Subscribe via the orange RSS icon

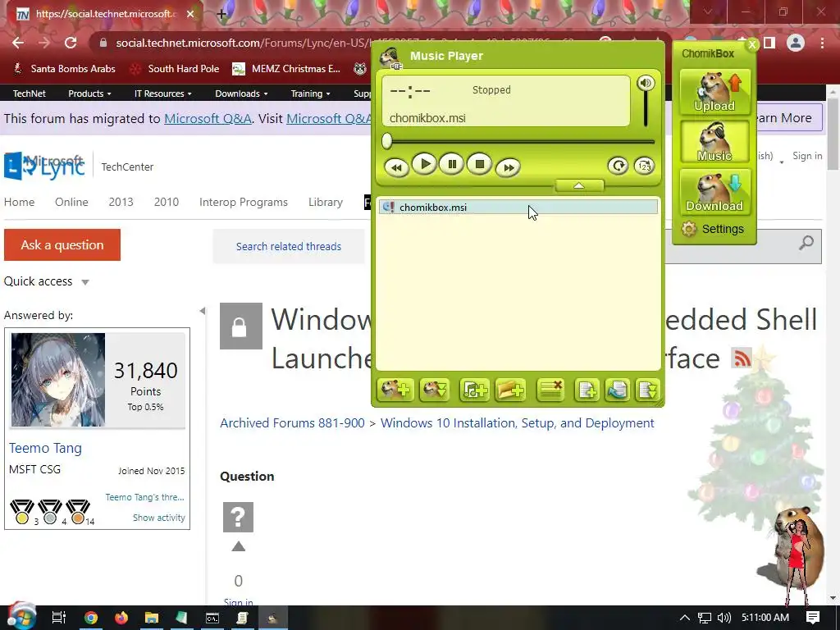coord(742,358)
